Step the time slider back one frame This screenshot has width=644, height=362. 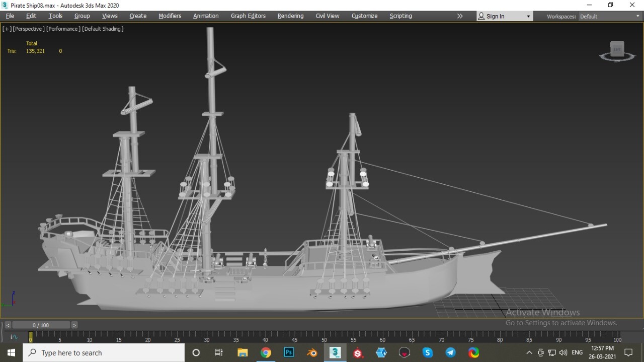click(x=8, y=325)
